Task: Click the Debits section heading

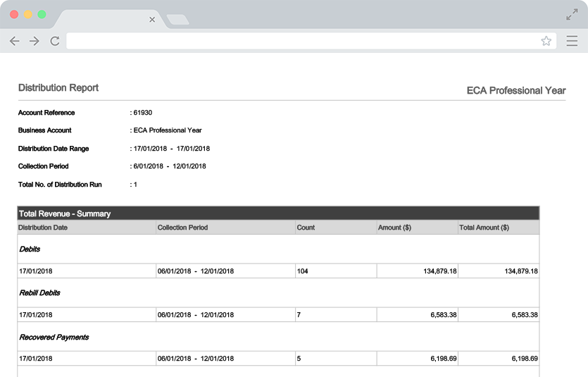Action: click(x=30, y=249)
